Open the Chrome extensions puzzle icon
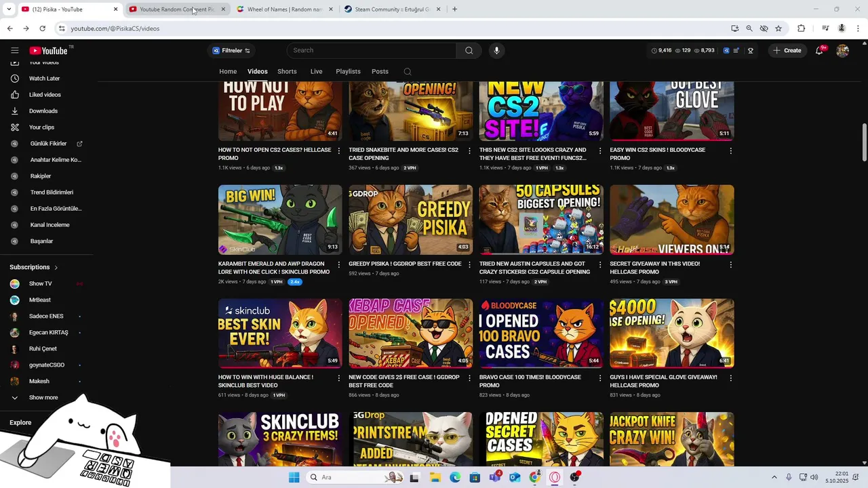 [801, 28]
